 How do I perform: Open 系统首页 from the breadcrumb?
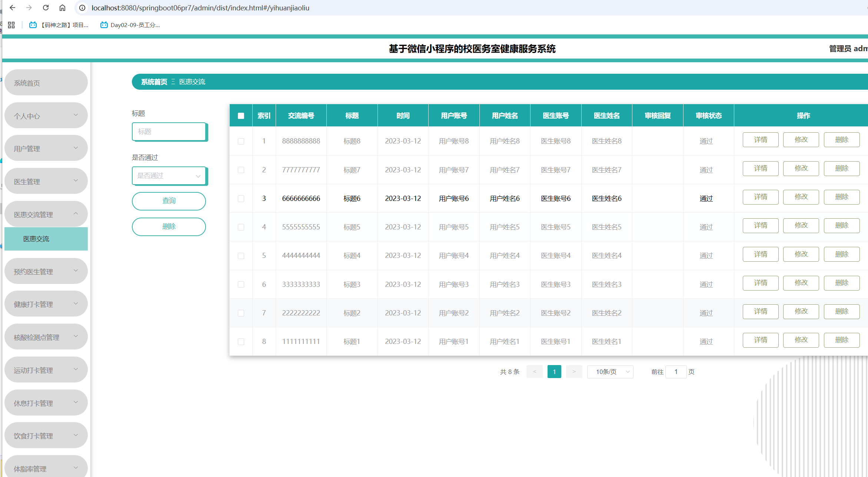point(153,82)
